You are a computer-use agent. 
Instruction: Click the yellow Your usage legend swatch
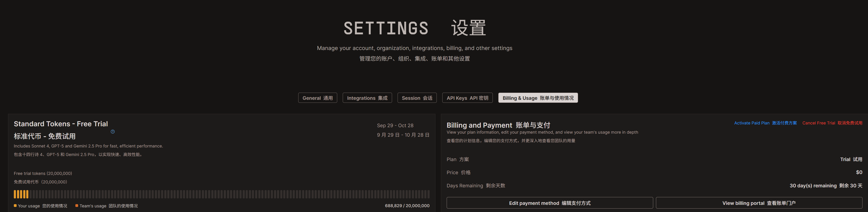coord(15,206)
